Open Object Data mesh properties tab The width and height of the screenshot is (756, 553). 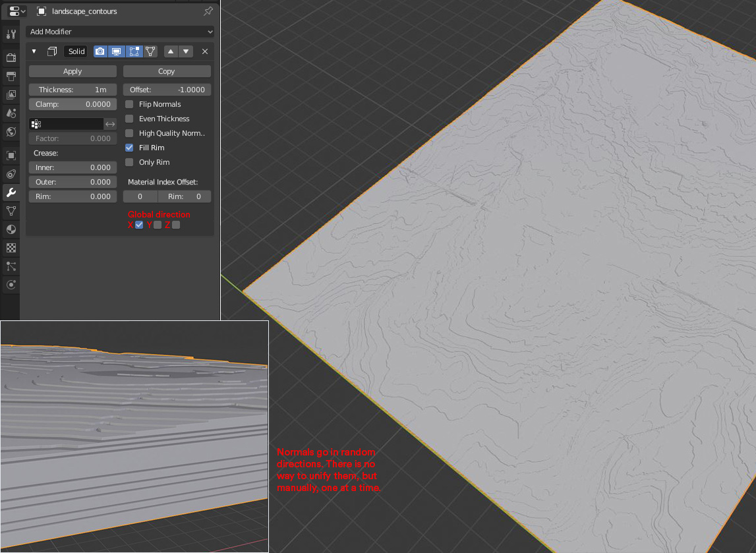click(11, 211)
